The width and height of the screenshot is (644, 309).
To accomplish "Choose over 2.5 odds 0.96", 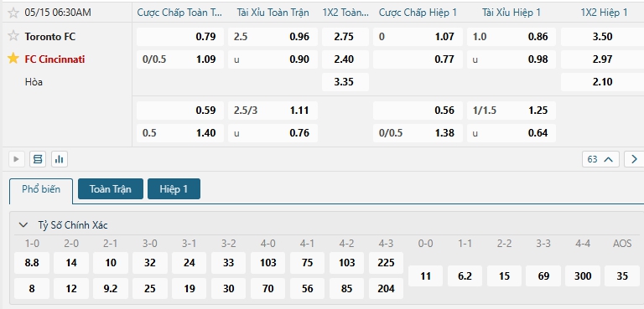I will click(x=273, y=37).
